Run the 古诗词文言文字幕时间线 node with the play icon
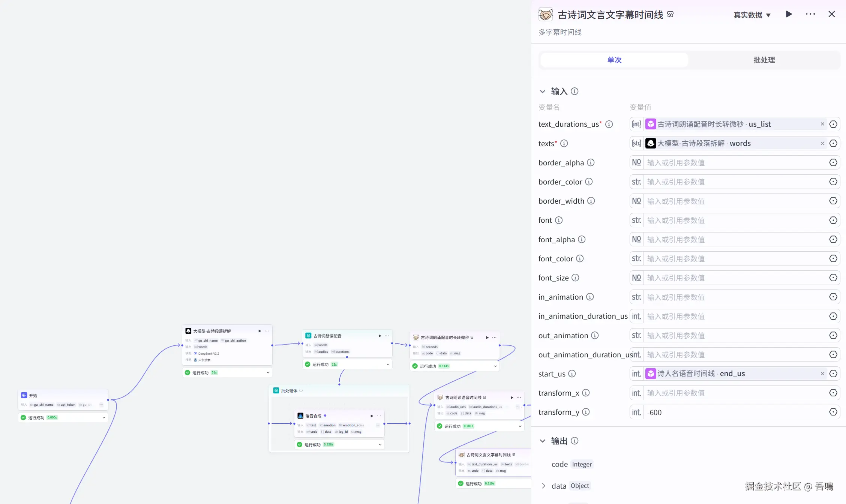The image size is (846, 504). click(789, 14)
